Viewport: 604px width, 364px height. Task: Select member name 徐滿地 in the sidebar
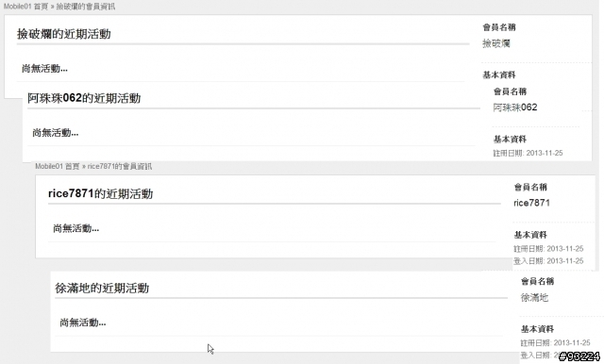pos(534,297)
